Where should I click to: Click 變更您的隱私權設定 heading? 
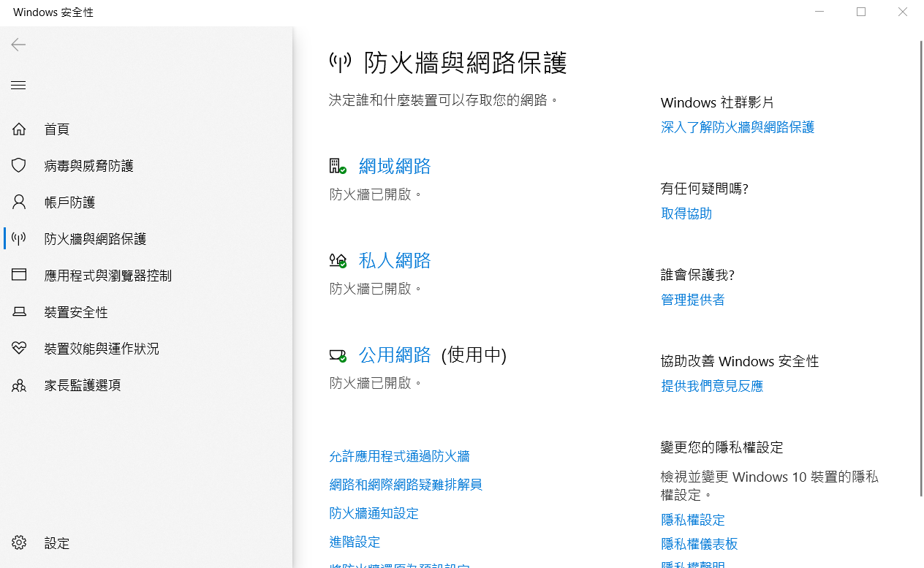coord(722,447)
